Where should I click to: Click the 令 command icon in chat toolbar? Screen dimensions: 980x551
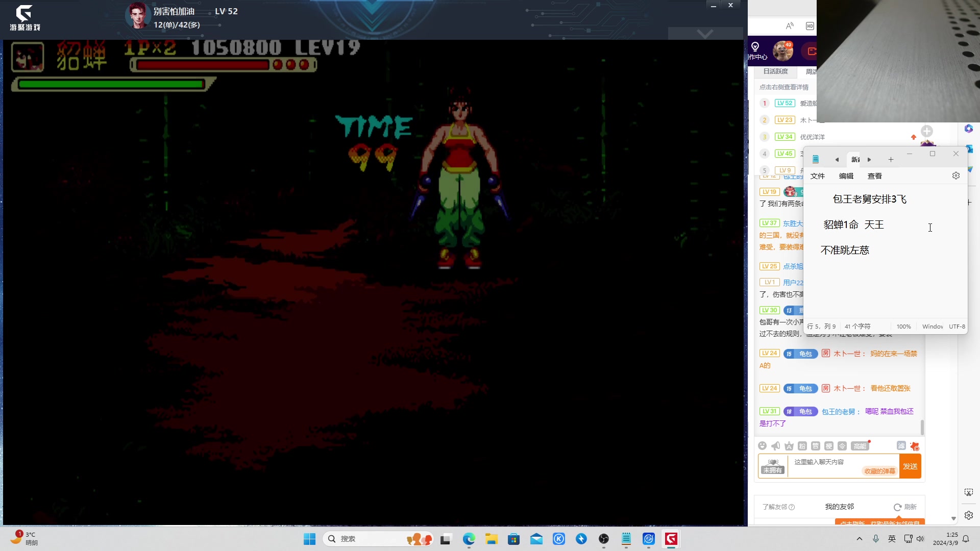pos(842,446)
